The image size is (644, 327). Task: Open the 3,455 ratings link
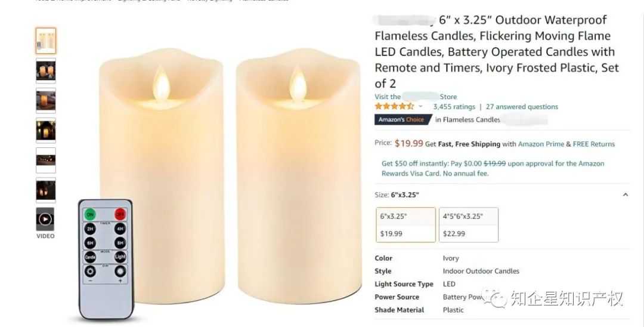(454, 107)
